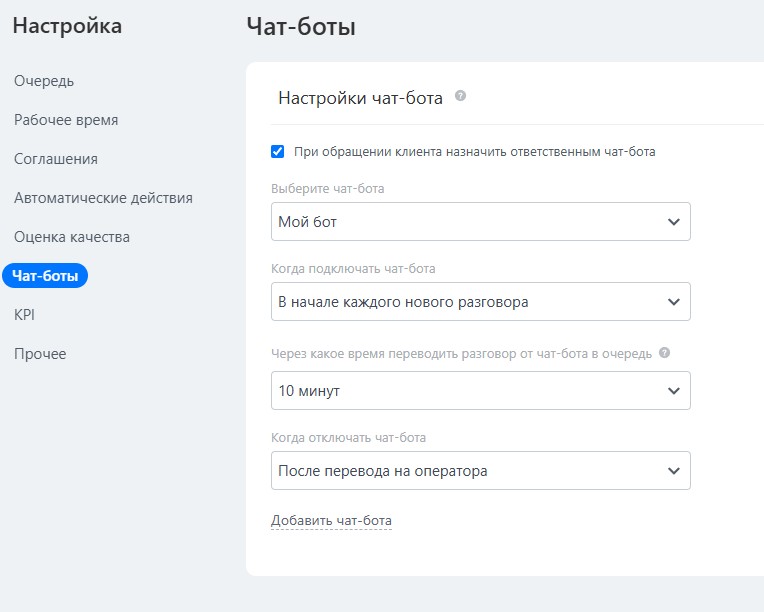Open Автоматические действия settings
Image resolution: width=764 pixels, height=612 pixels.
[x=103, y=198]
